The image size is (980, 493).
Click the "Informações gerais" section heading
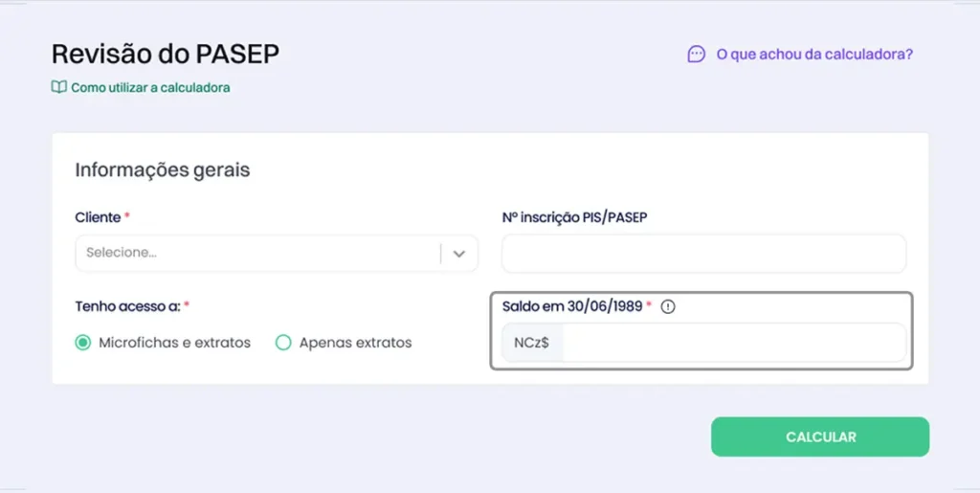coord(163,170)
